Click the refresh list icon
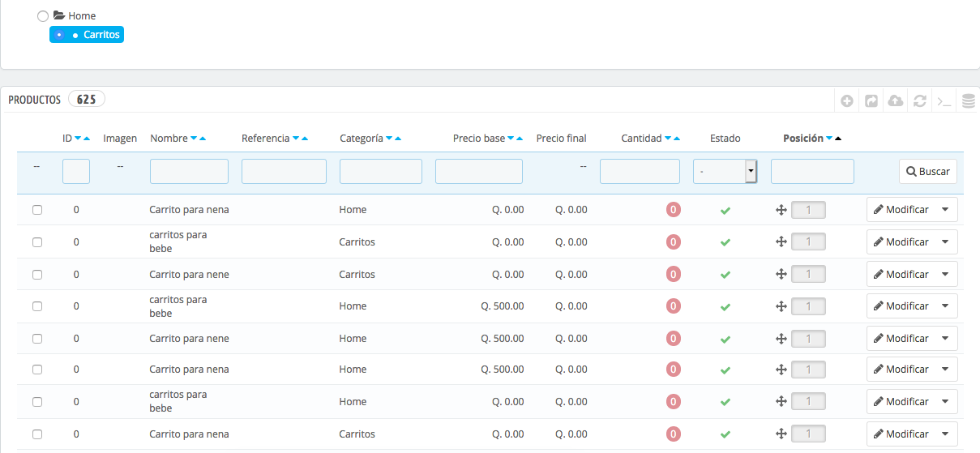Image resolution: width=980 pixels, height=453 pixels. pyautogui.click(x=920, y=101)
